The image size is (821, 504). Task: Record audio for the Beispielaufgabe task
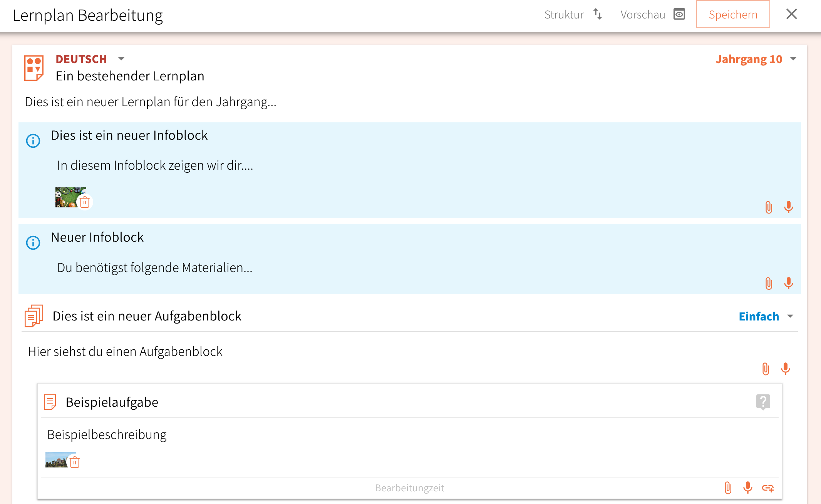click(x=747, y=488)
